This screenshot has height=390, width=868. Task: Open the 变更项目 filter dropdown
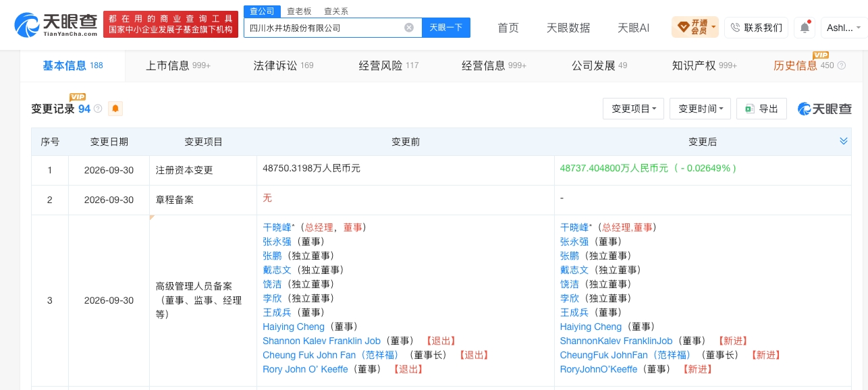point(633,109)
